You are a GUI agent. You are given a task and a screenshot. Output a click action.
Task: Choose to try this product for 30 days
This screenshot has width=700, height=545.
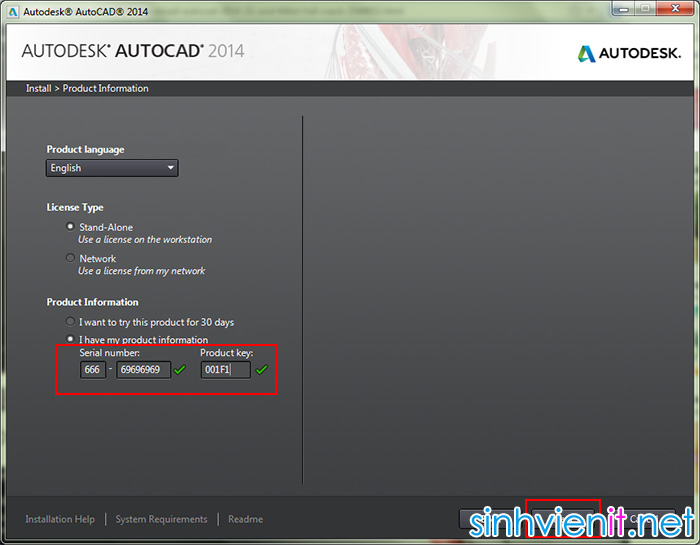point(70,321)
